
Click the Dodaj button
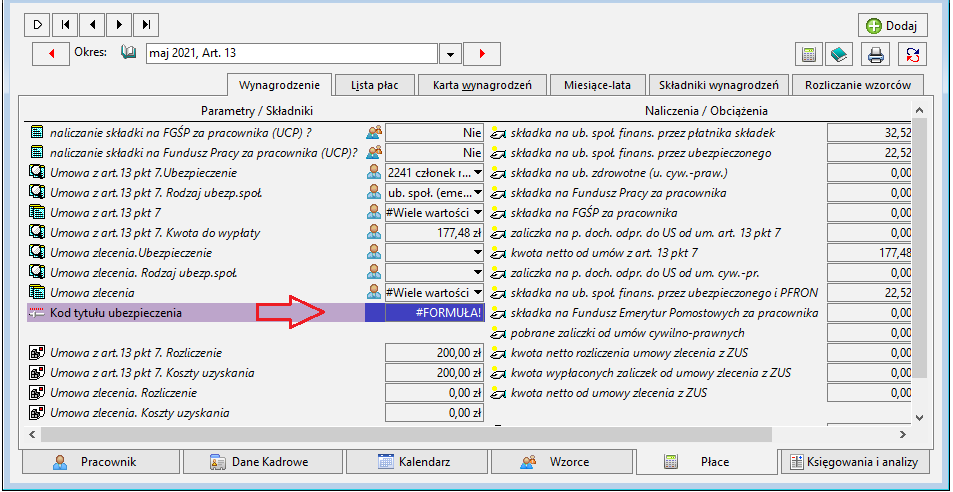pos(893,26)
